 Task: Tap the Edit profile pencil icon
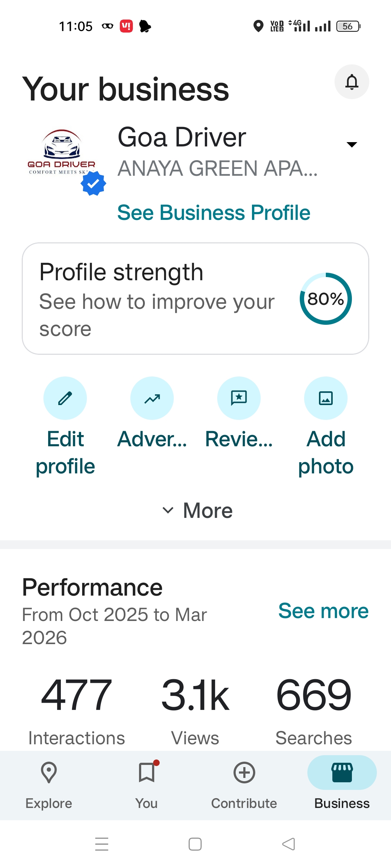[x=65, y=398]
